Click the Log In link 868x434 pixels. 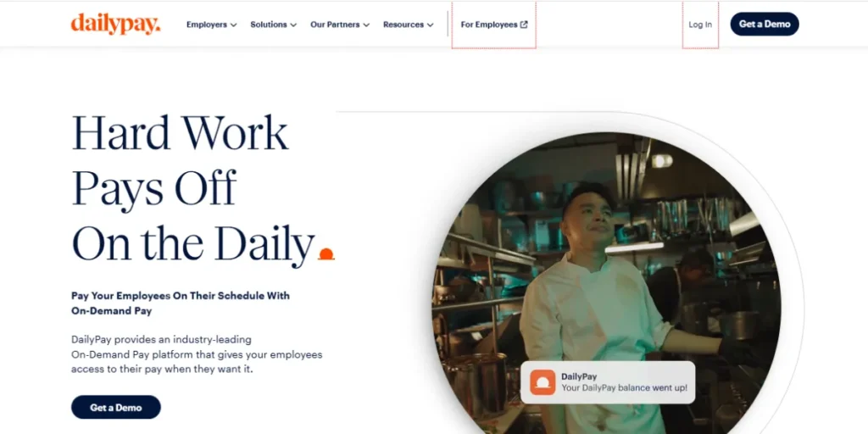[x=700, y=25]
